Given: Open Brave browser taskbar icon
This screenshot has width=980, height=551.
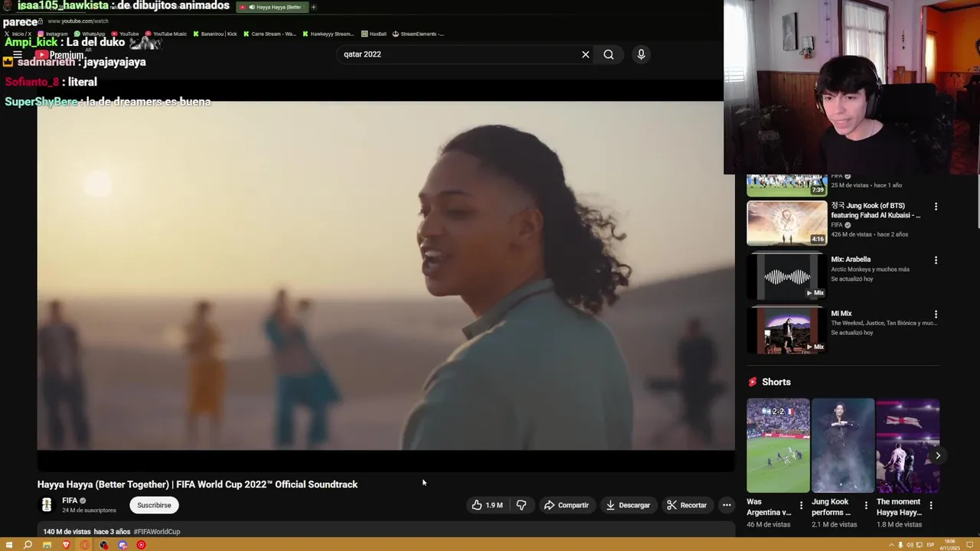Looking at the screenshot, I should pyautogui.click(x=66, y=545).
